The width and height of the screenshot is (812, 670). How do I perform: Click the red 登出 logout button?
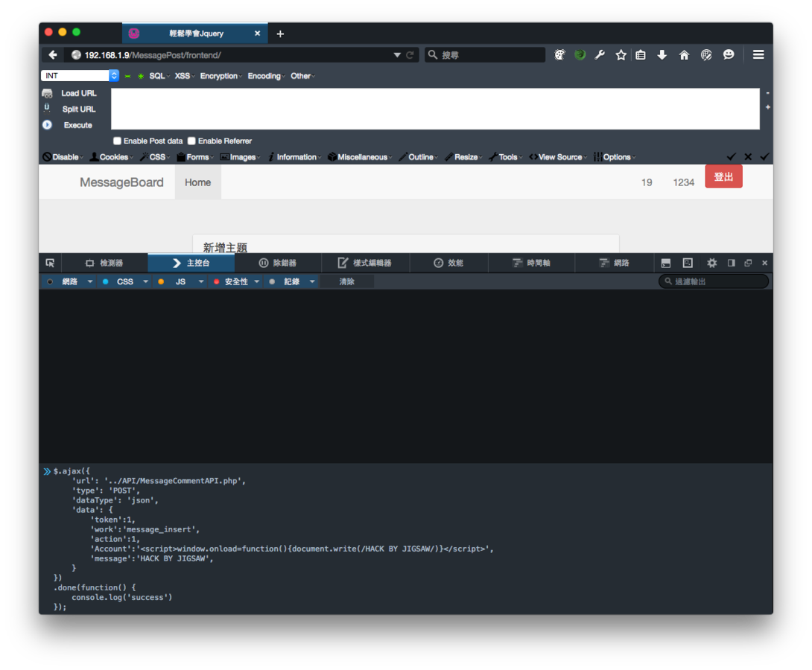(723, 177)
